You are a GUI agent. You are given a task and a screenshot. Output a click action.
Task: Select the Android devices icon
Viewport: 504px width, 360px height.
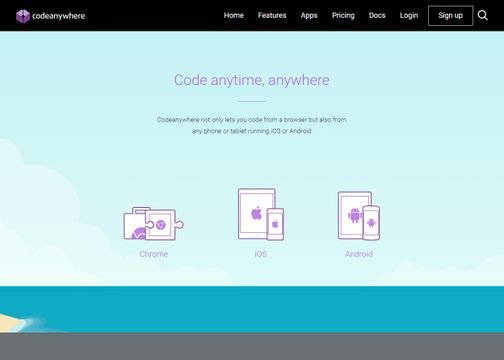pos(359,216)
